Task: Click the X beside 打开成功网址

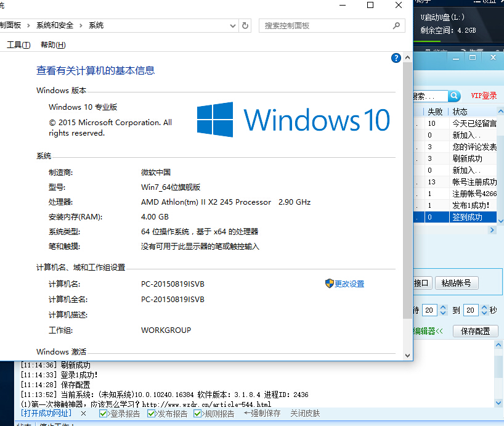Action: [x=84, y=413]
